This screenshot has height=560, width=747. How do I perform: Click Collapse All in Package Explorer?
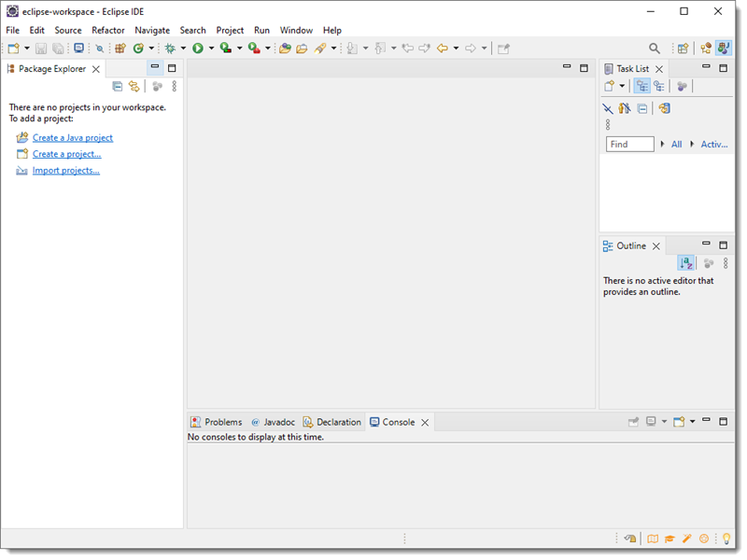pyautogui.click(x=118, y=86)
